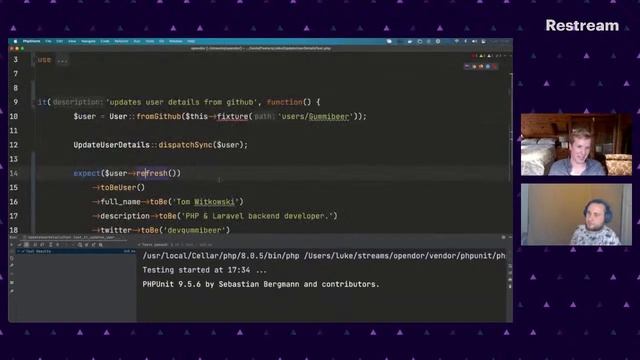Click the 'Tom Witkowski' string
The image size is (640, 360).
pos(206,202)
